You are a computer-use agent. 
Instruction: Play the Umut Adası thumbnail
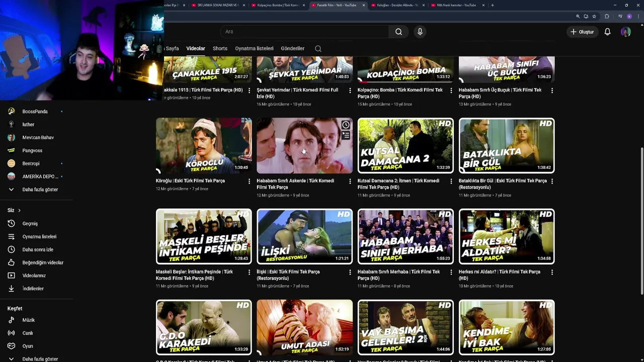coord(304,328)
